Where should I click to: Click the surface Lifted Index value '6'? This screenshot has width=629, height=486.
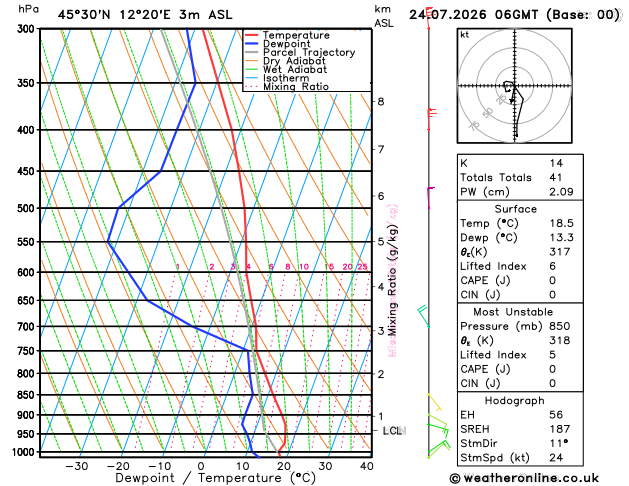pos(553,266)
